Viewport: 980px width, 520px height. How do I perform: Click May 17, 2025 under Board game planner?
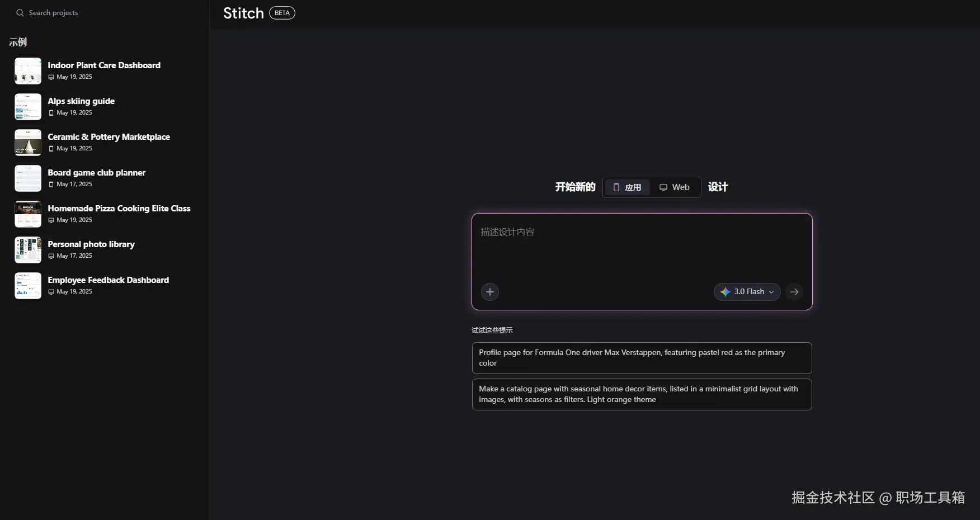point(74,184)
